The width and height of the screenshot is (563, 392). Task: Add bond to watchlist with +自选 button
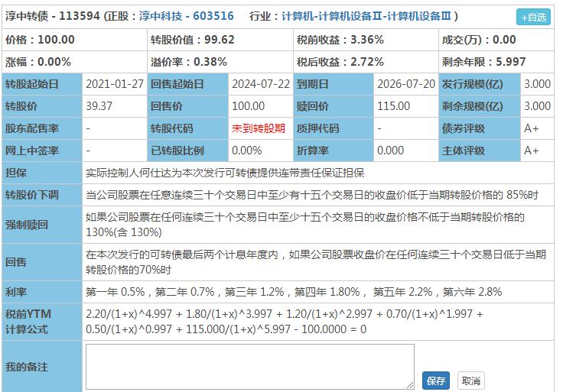533,17
